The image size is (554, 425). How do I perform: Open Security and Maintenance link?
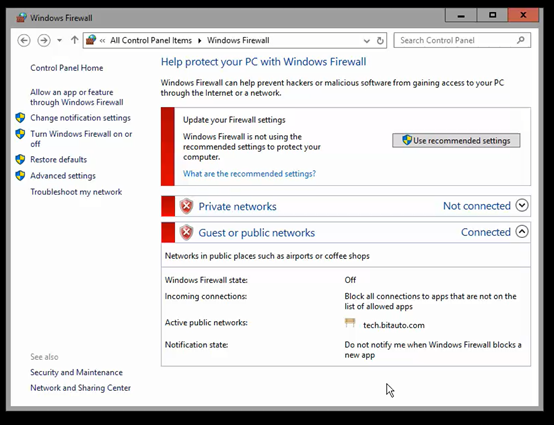[x=76, y=372]
